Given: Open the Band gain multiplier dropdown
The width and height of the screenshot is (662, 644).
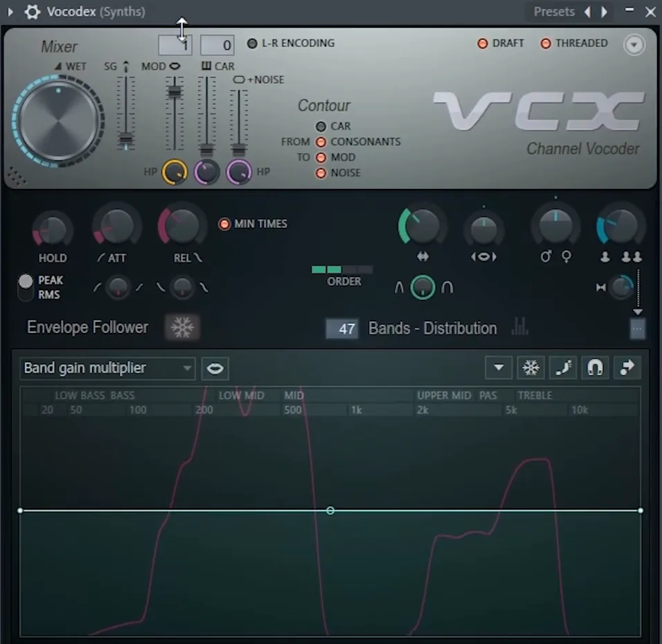Looking at the screenshot, I should click(107, 368).
